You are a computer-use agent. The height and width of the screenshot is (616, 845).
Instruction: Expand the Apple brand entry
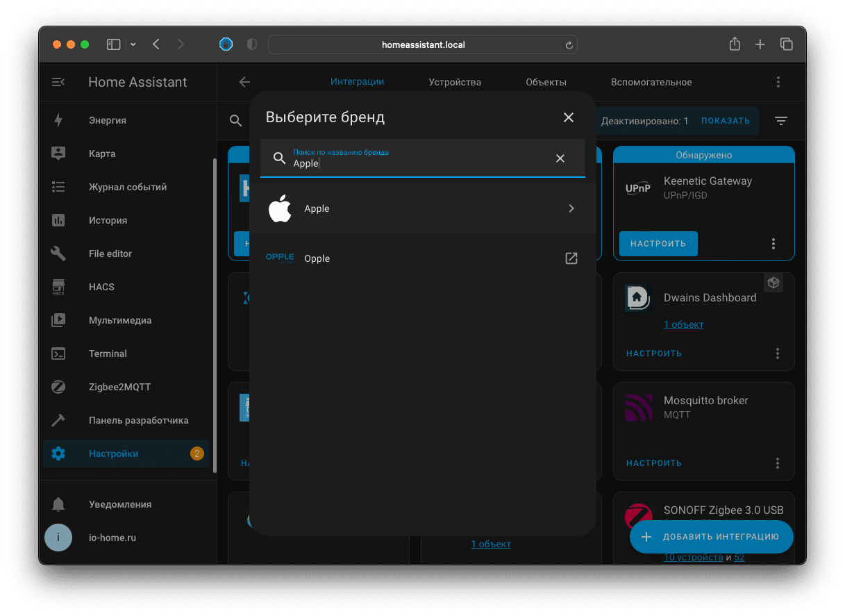coord(423,208)
